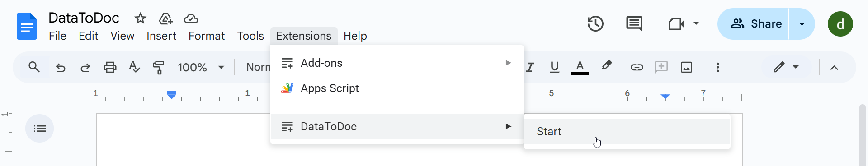
Task: Click the Share button
Action: pos(754,24)
